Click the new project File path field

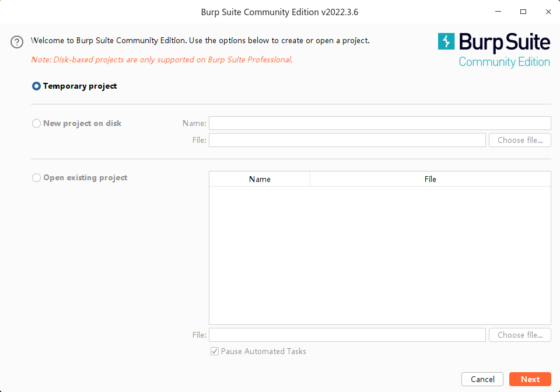347,140
